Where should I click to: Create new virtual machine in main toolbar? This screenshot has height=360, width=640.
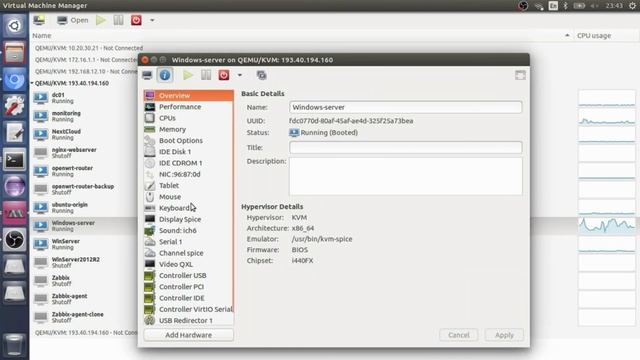[x=40, y=20]
